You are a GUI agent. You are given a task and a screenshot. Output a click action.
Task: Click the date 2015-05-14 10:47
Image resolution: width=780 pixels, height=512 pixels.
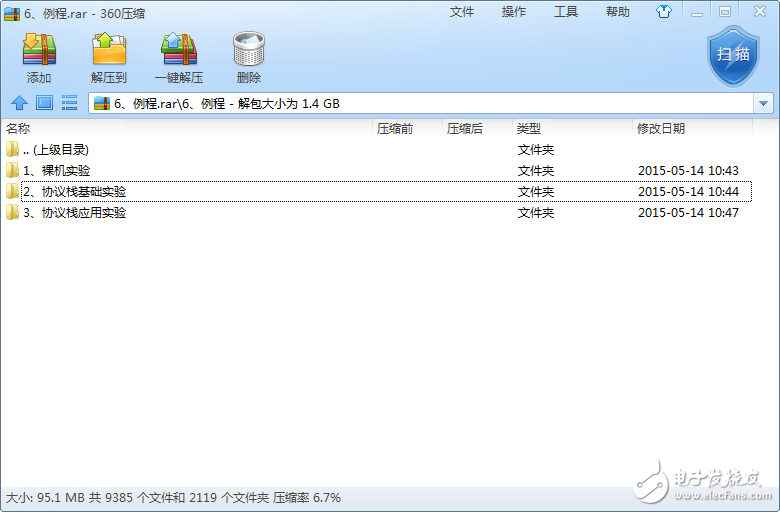688,213
